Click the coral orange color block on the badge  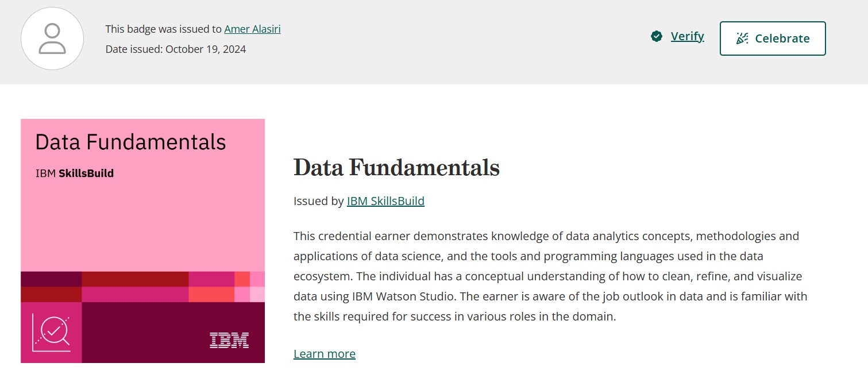(x=211, y=294)
